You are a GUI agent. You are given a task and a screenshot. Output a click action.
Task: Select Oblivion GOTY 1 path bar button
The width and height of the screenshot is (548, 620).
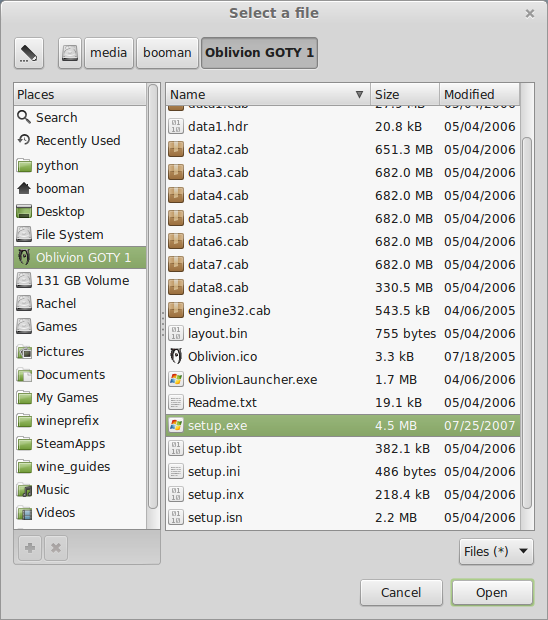pyautogui.click(x=259, y=53)
